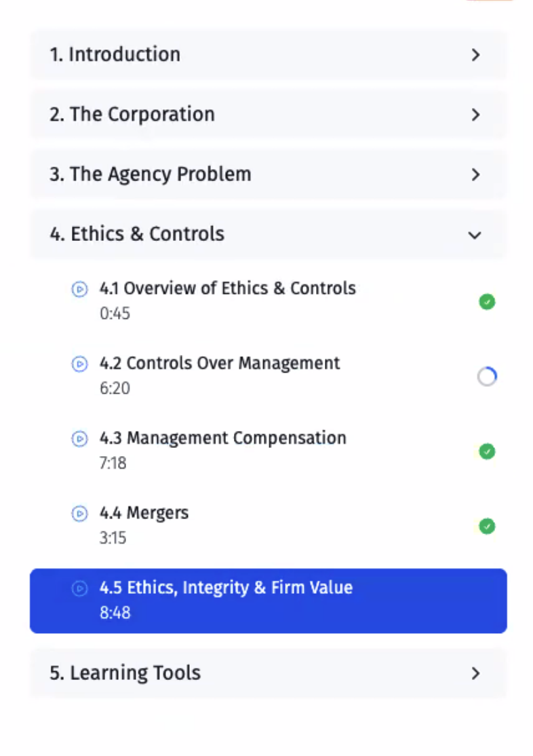This screenshot has height=756, width=533.
Task: Expand the Learning Tools section arrow
Action: 475,673
